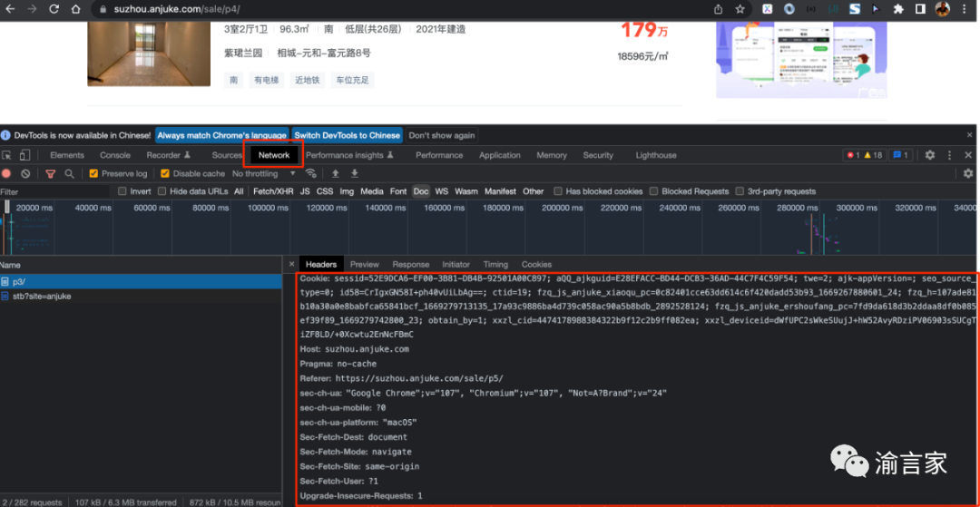Open the Lighthouse panel tab

tap(656, 155)
